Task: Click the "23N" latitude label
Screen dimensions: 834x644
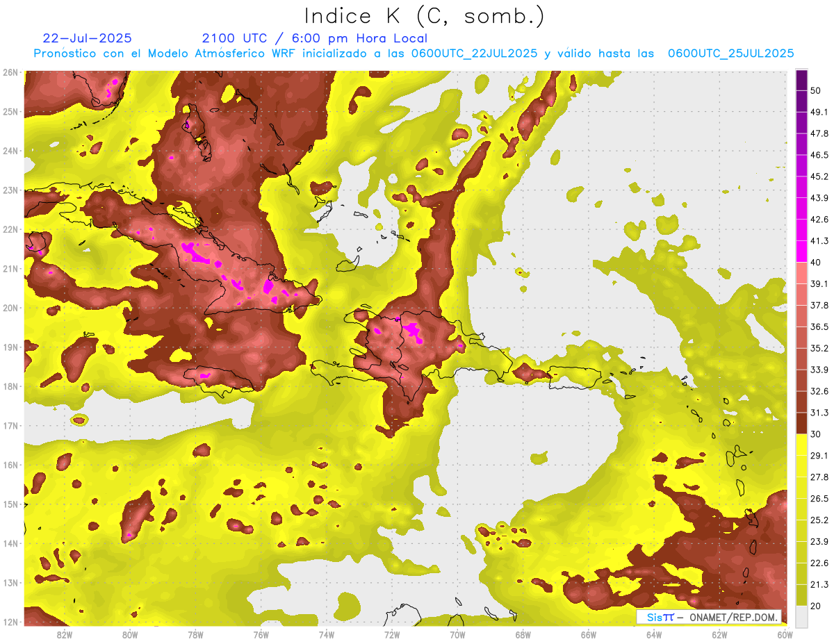Action: (x=11, y=190)
